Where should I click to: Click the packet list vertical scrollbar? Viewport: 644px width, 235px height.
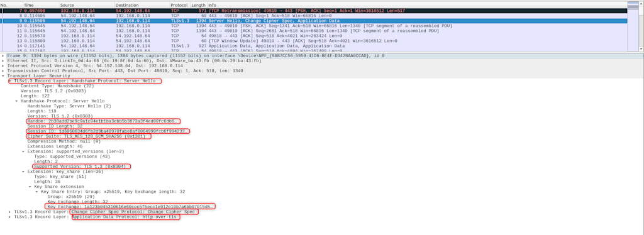click(641, 26)
